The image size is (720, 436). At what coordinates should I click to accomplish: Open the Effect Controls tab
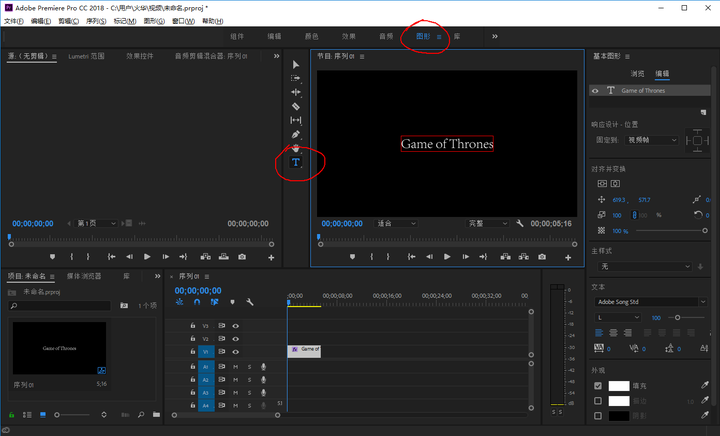[x=140, y=56]
